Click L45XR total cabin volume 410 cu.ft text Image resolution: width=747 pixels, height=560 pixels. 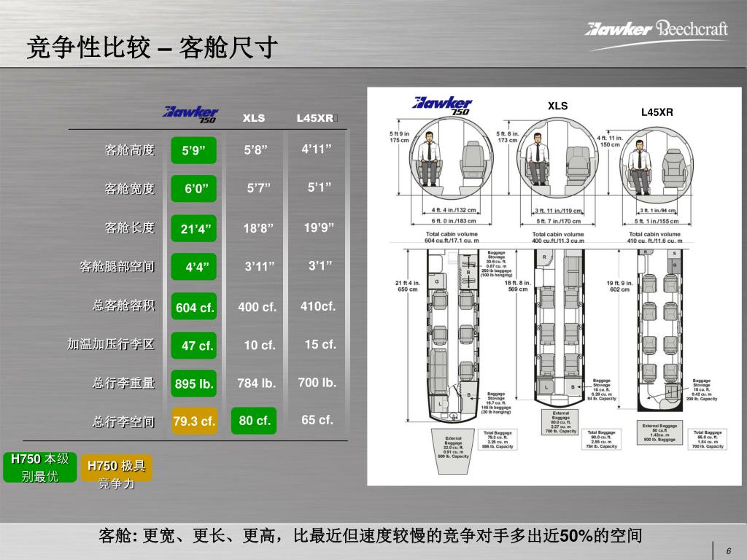point(654,237)
